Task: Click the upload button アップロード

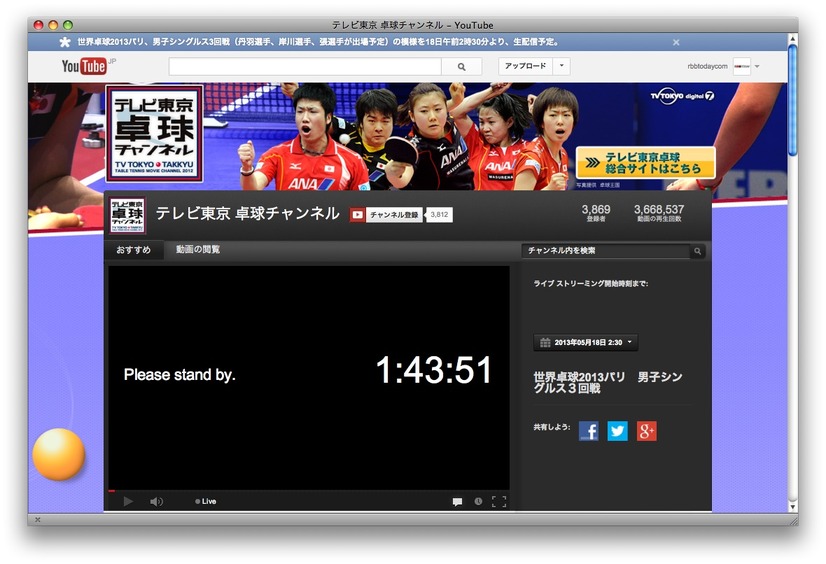Action: point(525,66)
